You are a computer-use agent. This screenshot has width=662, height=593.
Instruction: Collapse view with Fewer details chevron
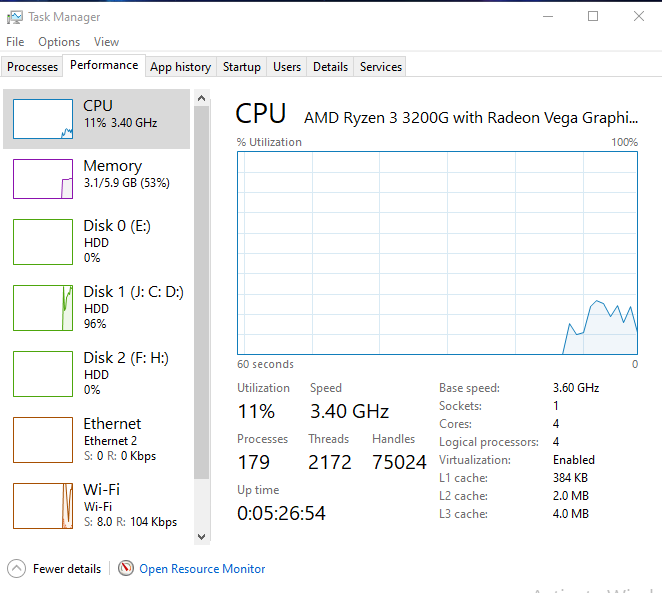(x=17, y=569)
